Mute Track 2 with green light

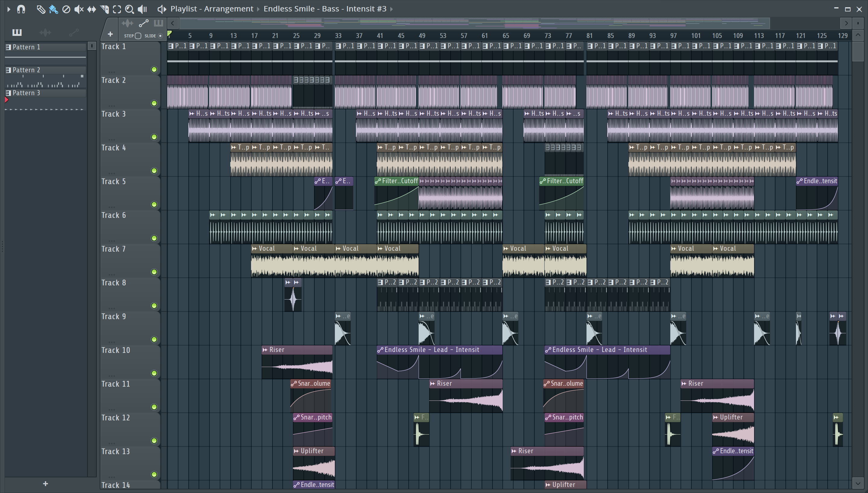154,103
